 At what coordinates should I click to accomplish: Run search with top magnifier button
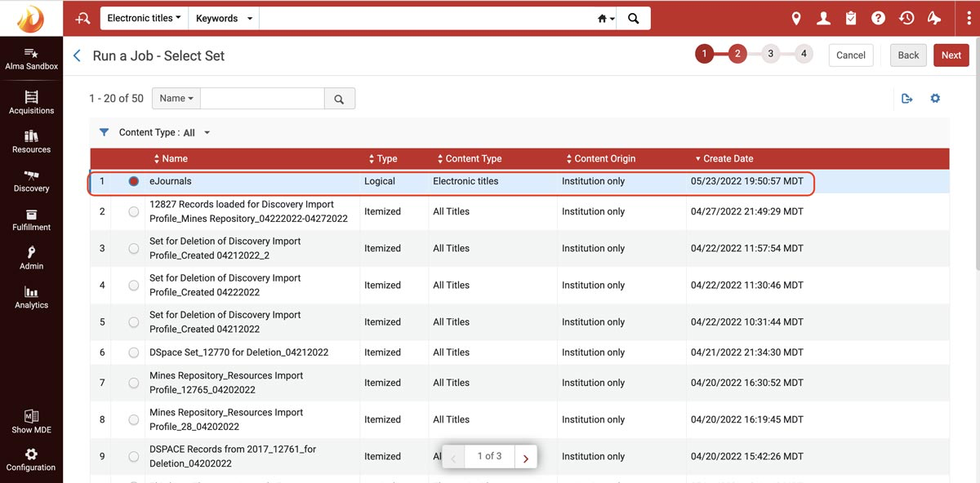coord(634,18)
